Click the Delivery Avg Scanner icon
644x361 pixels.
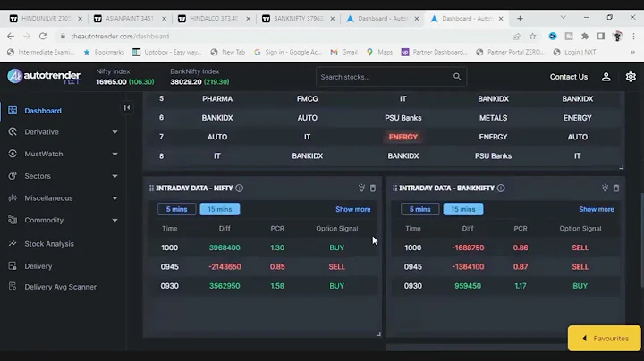click(13, 286)
